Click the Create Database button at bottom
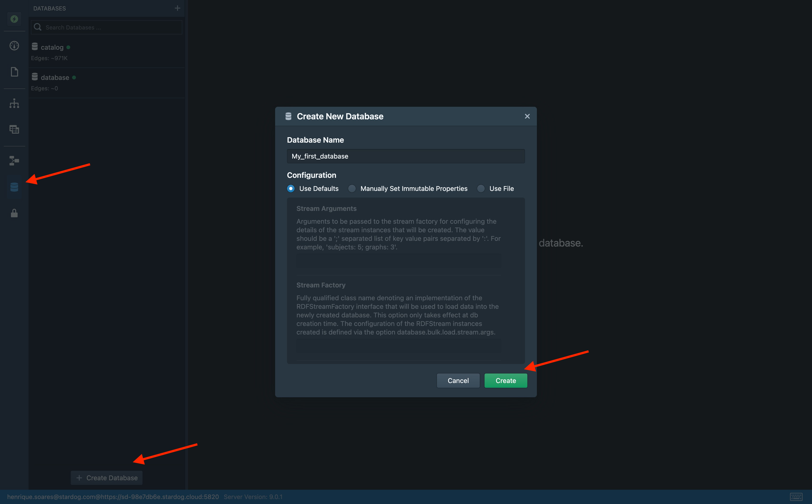812x504 pixels. (x=106, y=478)
